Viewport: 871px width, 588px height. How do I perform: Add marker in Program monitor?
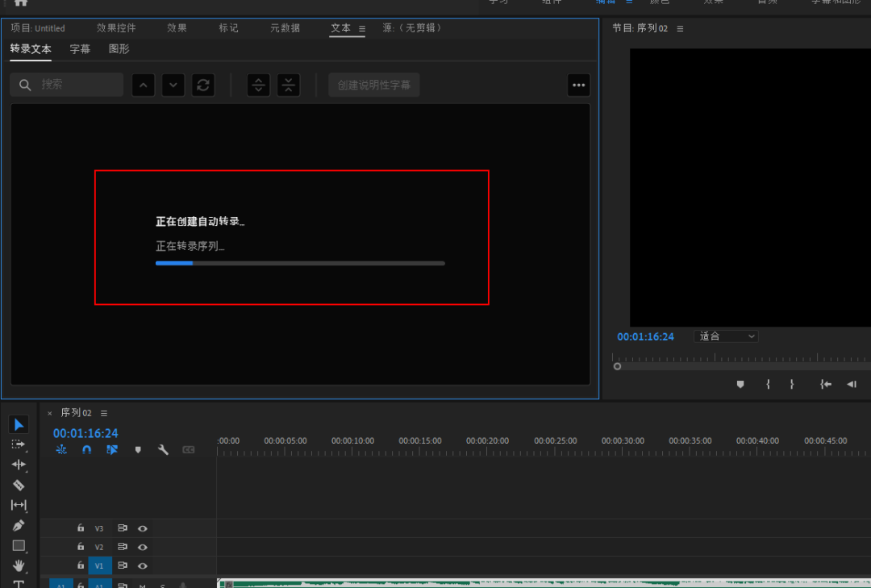coord(740,384)
